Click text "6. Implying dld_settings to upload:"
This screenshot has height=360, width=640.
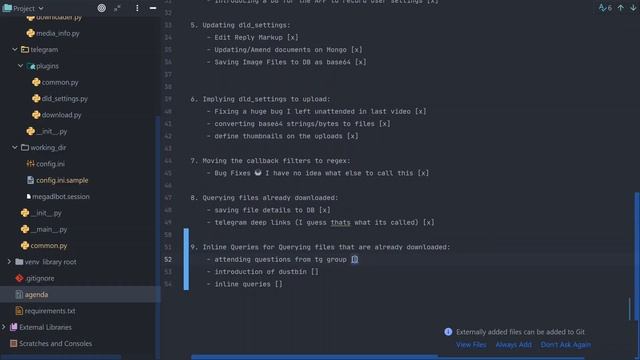(260, 99)
